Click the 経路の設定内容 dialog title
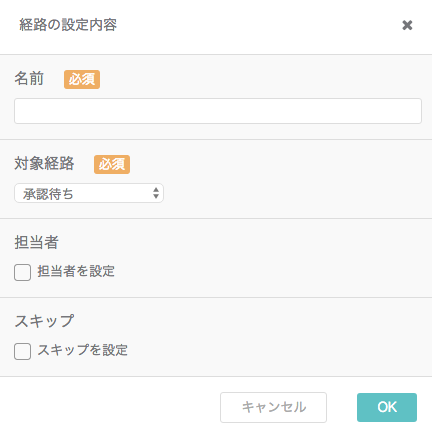The image size is (432, 435). (x=68, y=25)
